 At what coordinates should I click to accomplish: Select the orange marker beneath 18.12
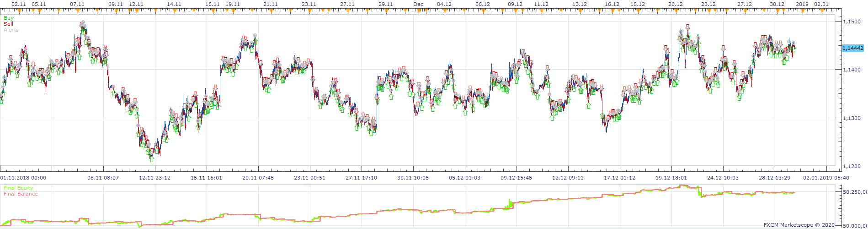pyautogui.click(x=638, y=11)
